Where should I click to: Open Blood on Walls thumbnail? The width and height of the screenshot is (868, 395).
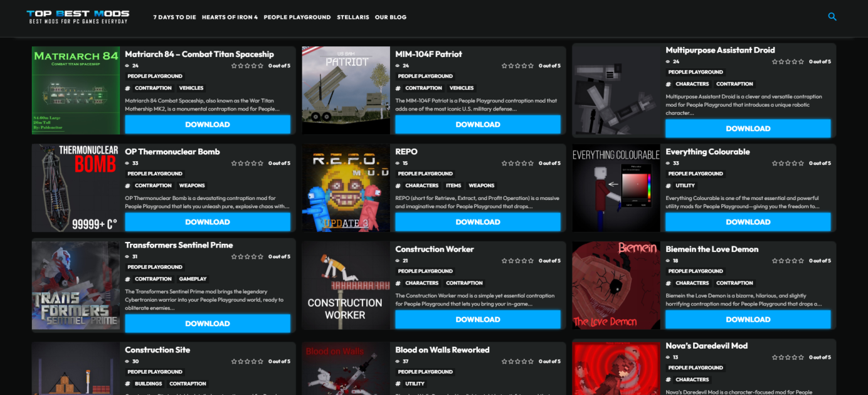coord(346,369)
